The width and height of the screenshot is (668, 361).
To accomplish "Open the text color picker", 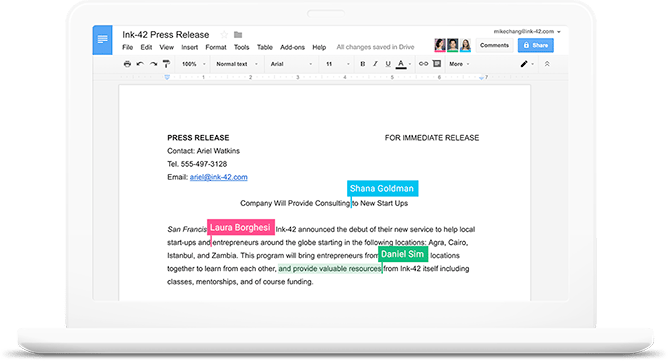I will point(403,64).
